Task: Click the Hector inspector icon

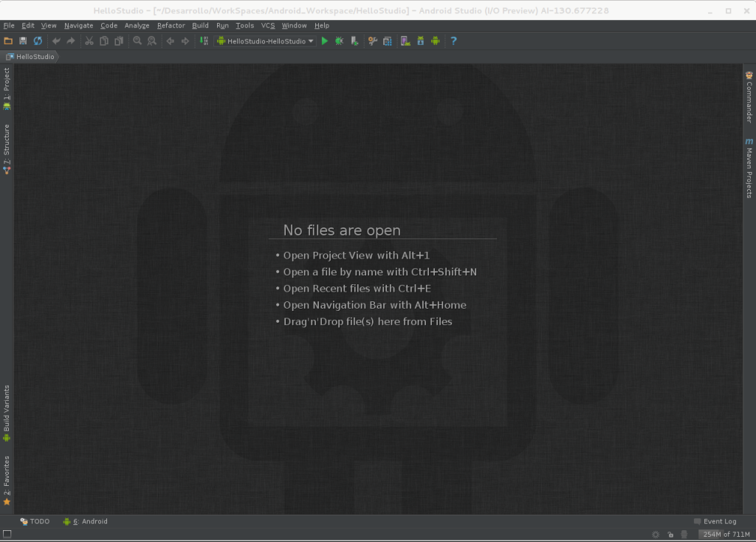Action: coord(684,535)
